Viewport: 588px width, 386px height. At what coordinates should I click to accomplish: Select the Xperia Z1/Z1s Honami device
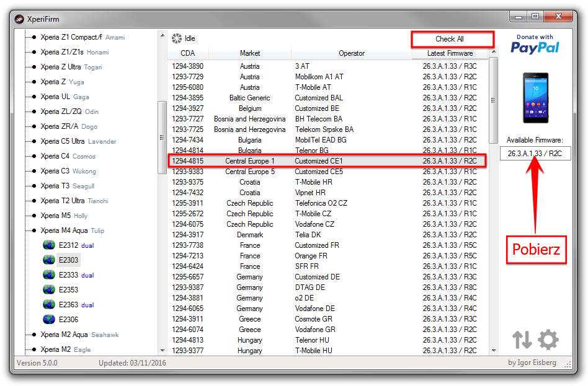click(x=74, y=52)
